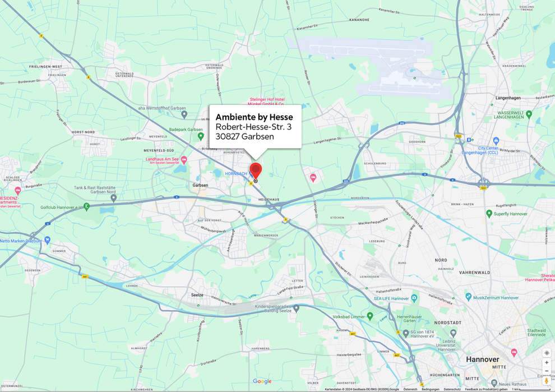Select the City Center Langenhagen shopping marker

tap(496, 141)
